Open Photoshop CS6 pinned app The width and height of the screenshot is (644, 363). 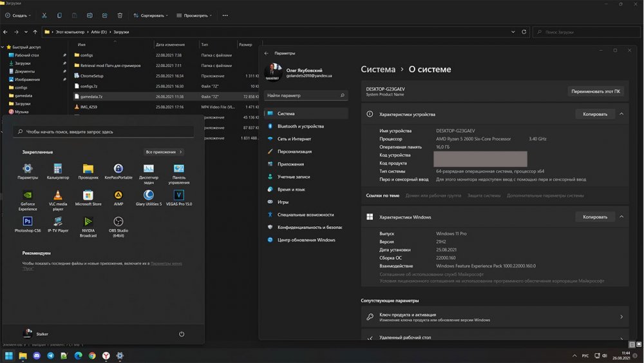coord(28,221)
